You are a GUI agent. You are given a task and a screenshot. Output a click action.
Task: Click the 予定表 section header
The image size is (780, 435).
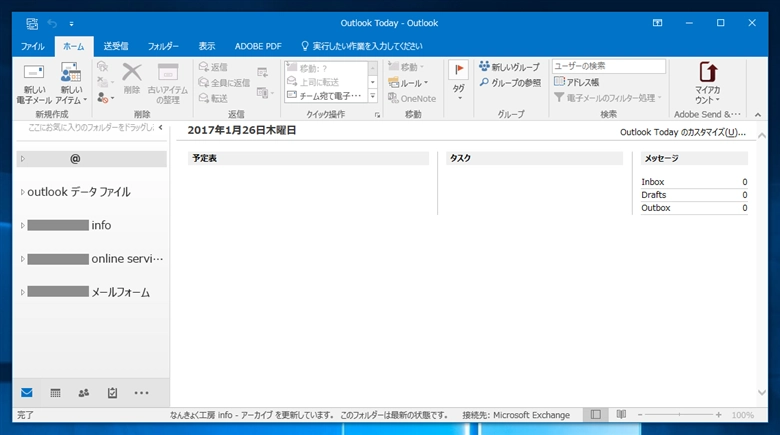tap(308, 158)
